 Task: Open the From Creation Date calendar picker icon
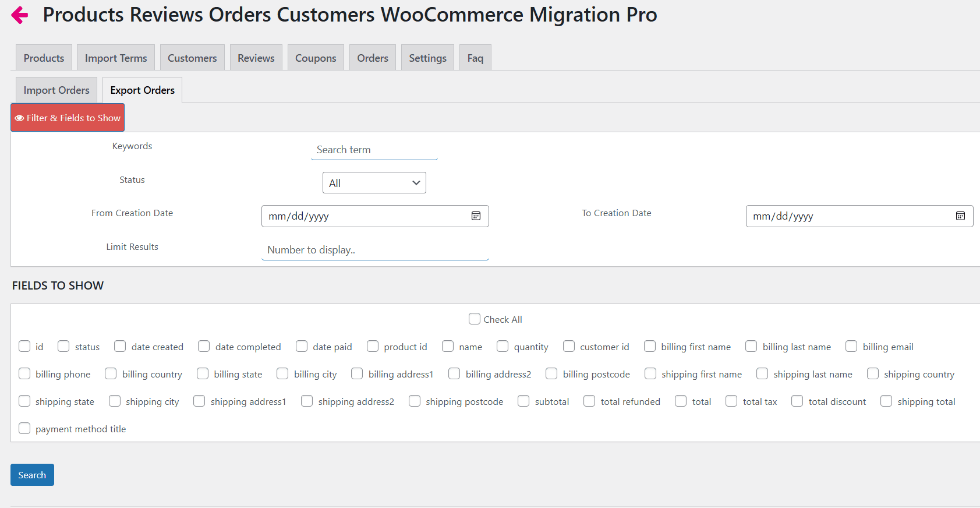476,216
